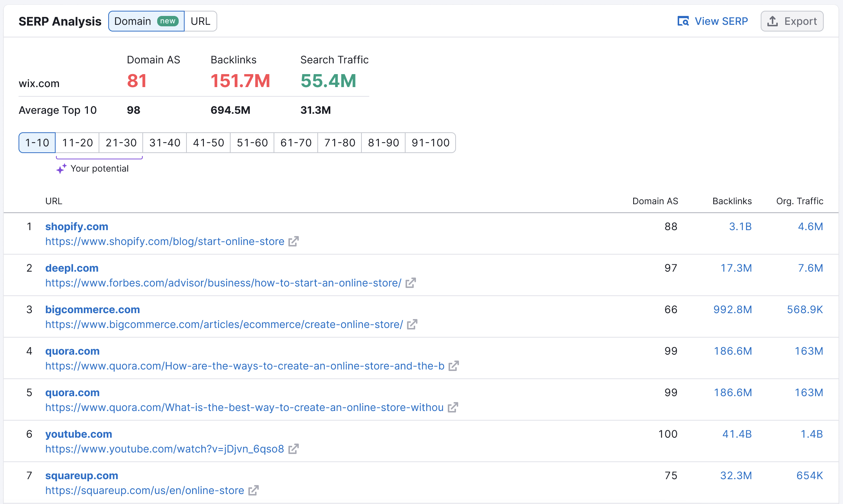Switch SERP Analysis to URL mode

point(201,21)
